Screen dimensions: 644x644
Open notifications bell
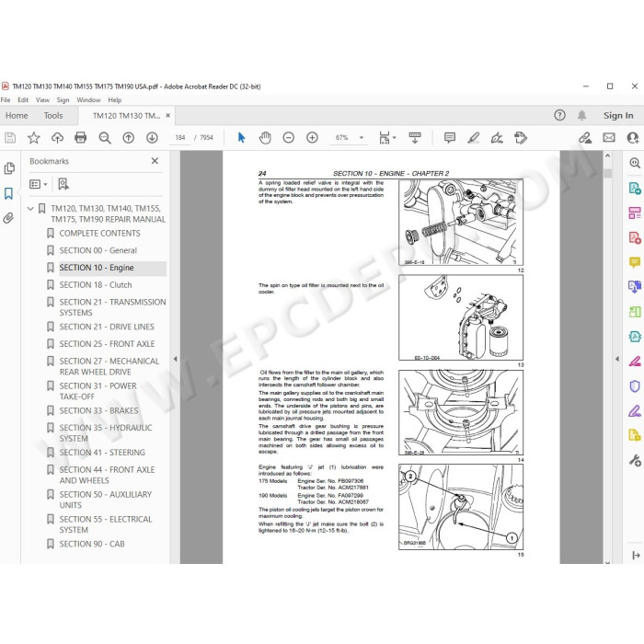click(x=582, y=115)
